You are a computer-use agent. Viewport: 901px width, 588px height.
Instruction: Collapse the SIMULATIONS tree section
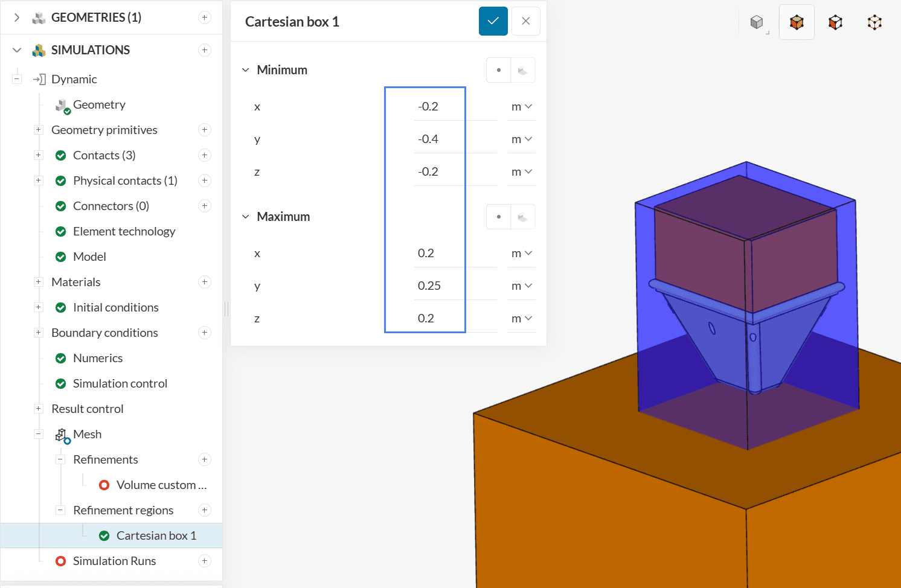pyautogui.click(x=17, y=50)
